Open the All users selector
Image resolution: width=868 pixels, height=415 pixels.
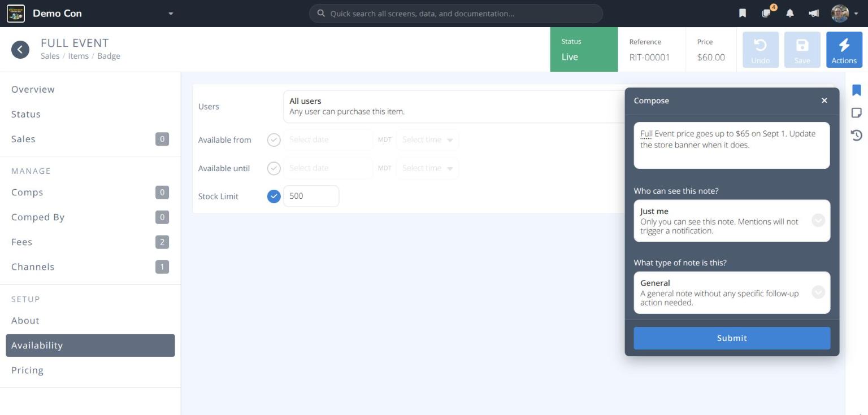454,106
